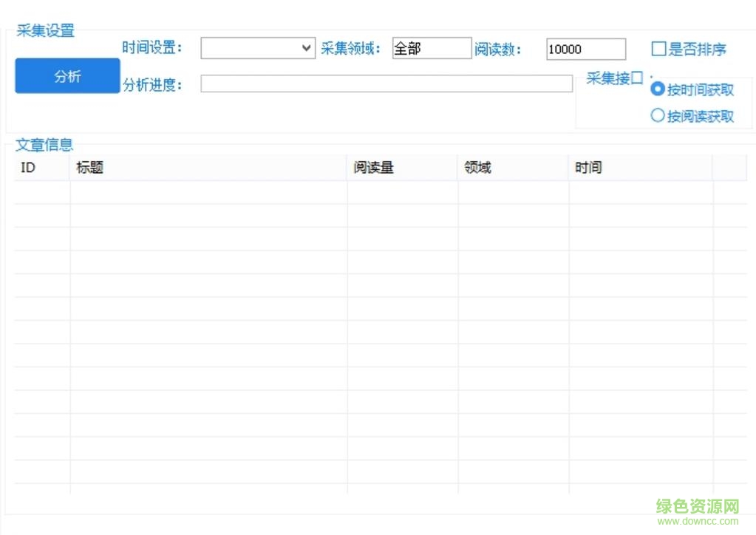Click the 采集领域 input showing 全部
Viewport: 756px width, 535px height.
coord(432,48)
